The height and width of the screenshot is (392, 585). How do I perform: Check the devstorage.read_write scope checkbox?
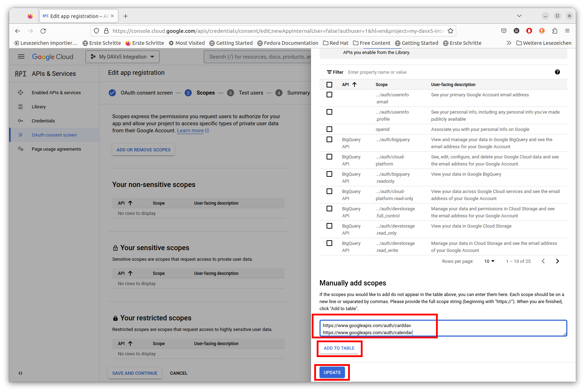click(x=329, y=243)
